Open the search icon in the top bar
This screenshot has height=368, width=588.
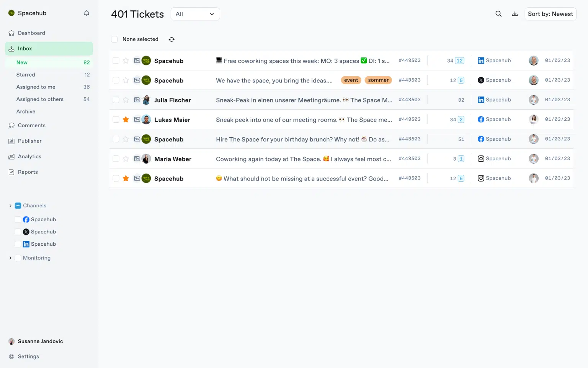pos(498,13)
